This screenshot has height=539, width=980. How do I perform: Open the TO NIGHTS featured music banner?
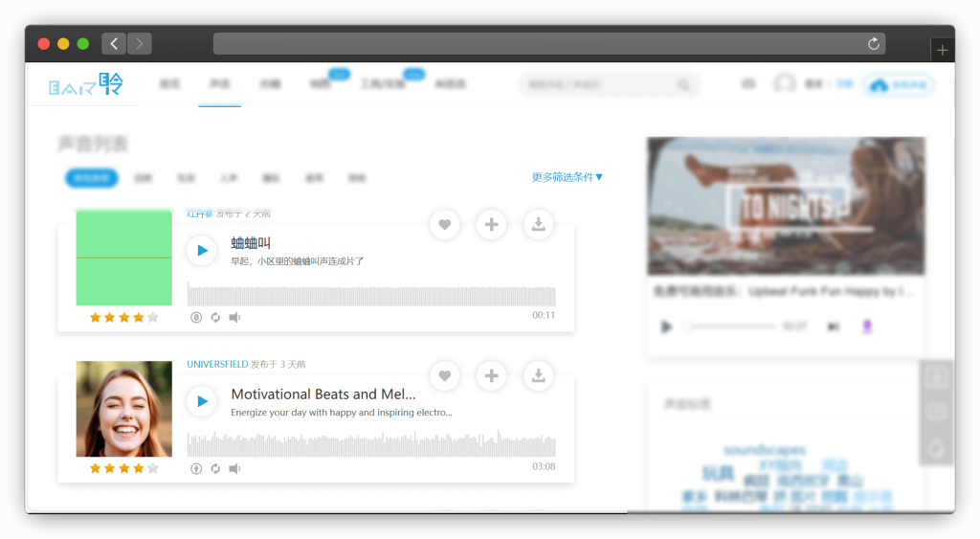[x=787, y=206]
